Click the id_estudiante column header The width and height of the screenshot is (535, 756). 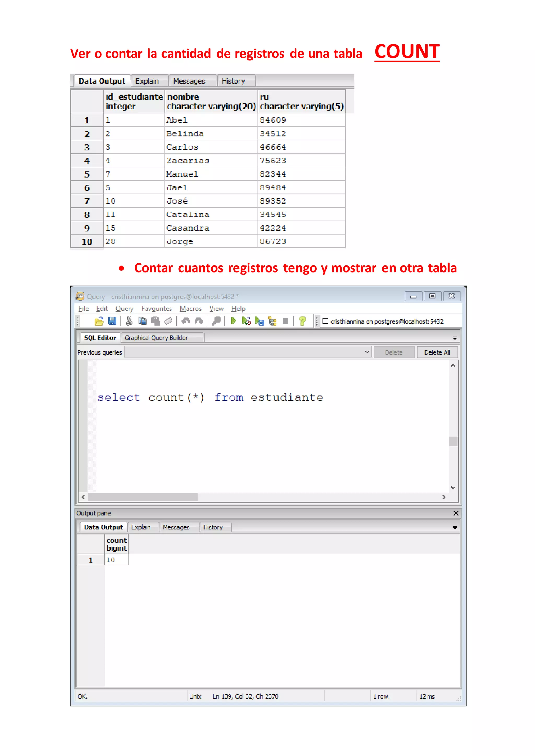(134, 101)
